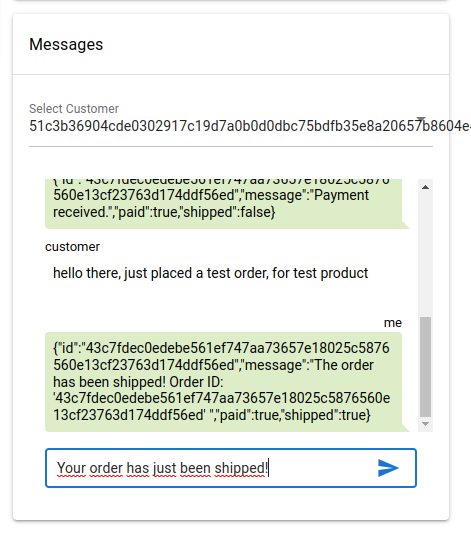Send the typed message with the paper-plane icon

click(x=388, y=468)
